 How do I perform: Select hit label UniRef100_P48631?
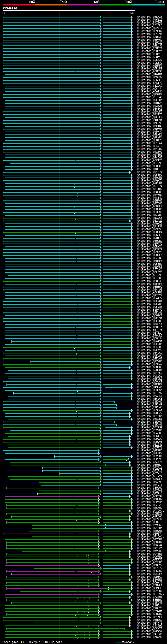pos(150,120)
